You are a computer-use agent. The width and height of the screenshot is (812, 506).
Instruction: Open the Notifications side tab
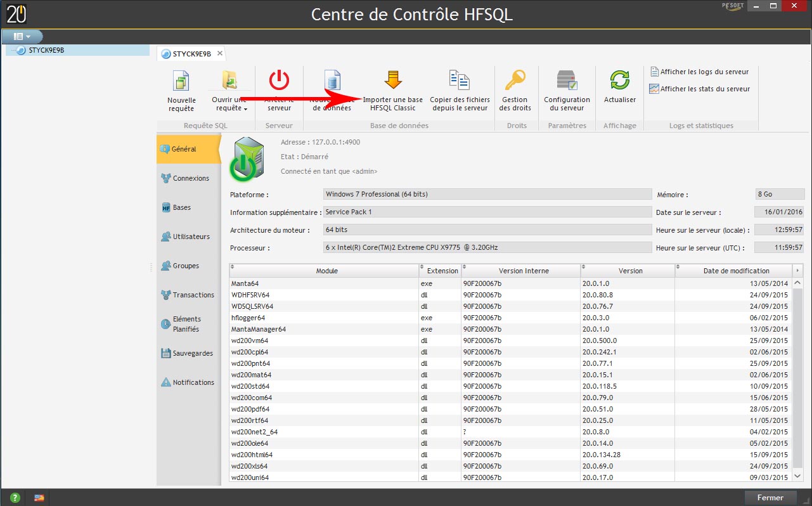click(x=188, y=383)
